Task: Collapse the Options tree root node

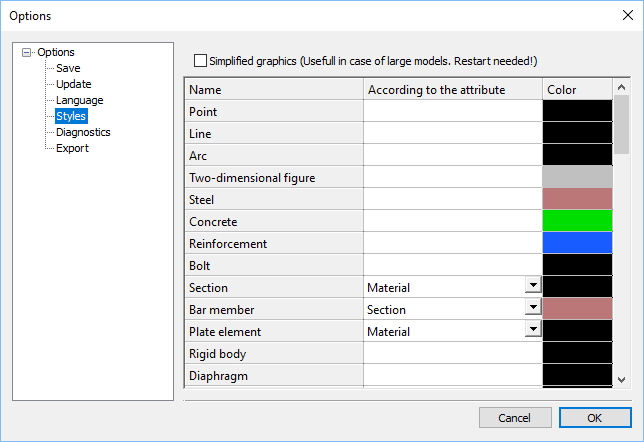Action: click(x=26, y=52)
